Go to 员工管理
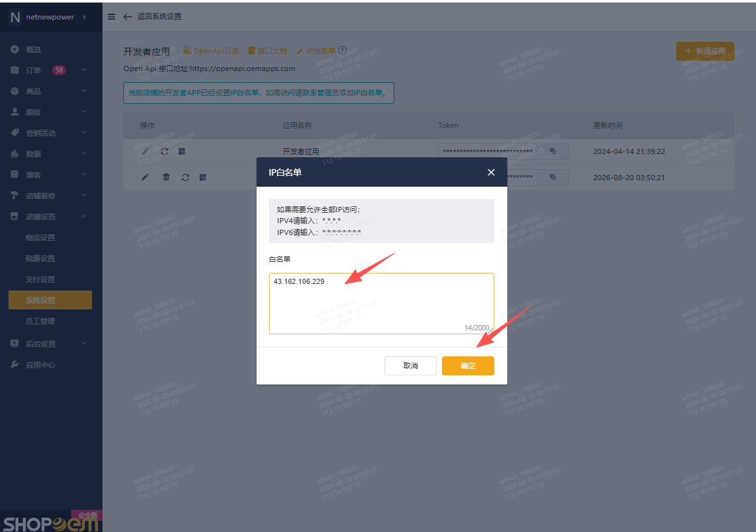756x532 pixels. click(x=40, y=321)
